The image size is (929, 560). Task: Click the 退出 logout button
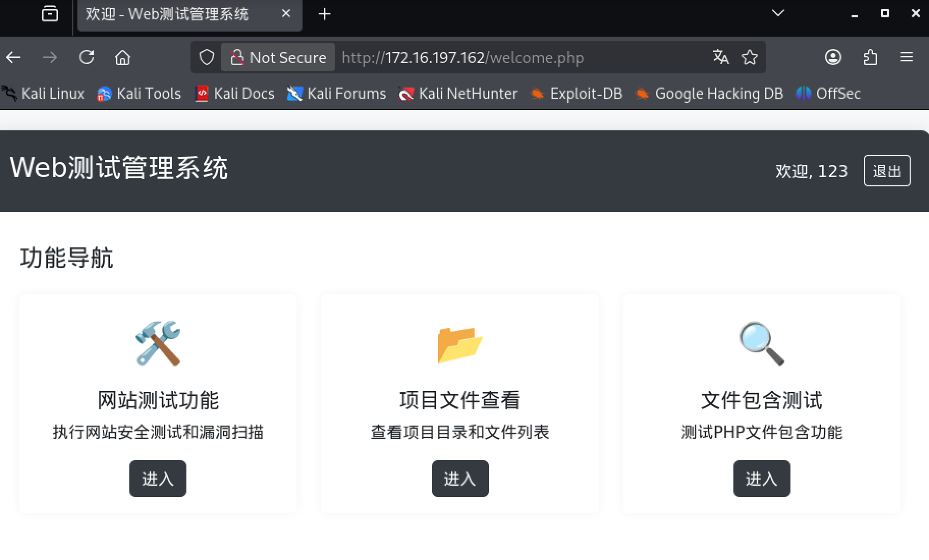point(887,171)
